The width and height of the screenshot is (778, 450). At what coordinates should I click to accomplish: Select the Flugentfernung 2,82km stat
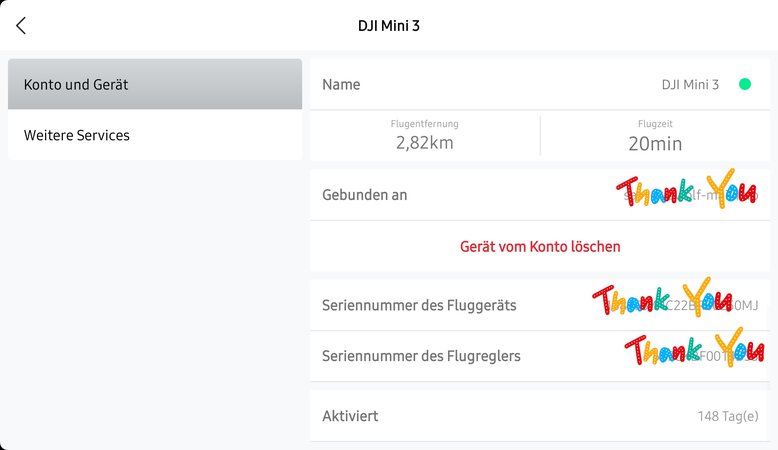tap(425, 136)
